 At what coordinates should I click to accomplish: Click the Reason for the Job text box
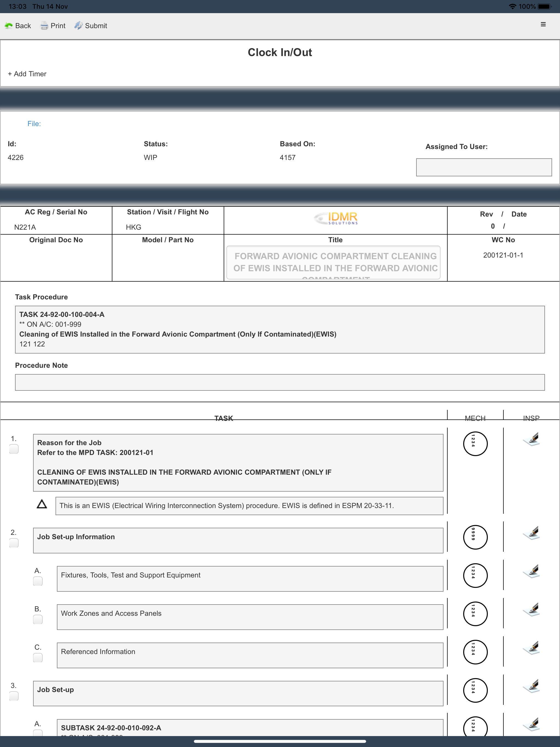tap(238, 462)
